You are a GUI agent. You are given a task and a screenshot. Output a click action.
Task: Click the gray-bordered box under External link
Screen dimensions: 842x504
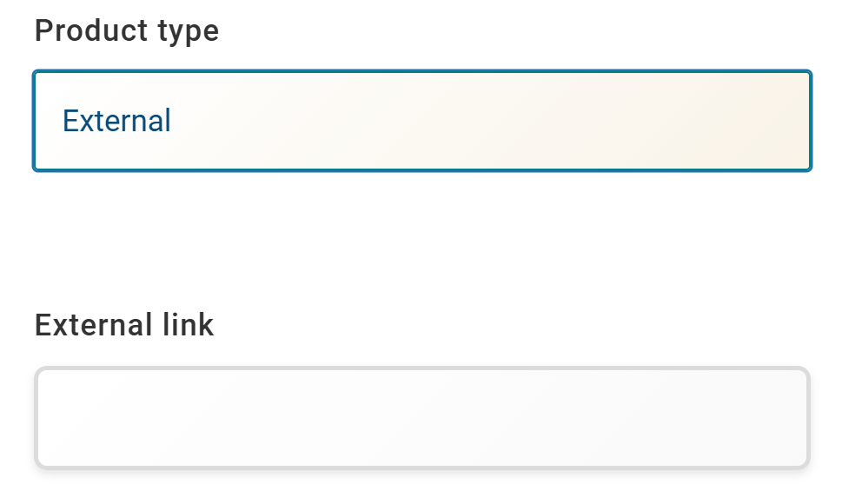click(x=422, y=418)
